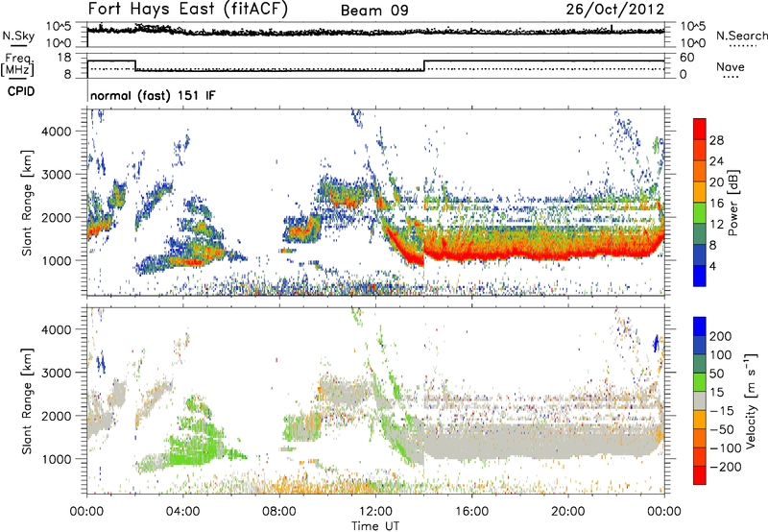
Task: Click the '-100' value on Velocity colorbar
Action: click(x=726, y=447)
